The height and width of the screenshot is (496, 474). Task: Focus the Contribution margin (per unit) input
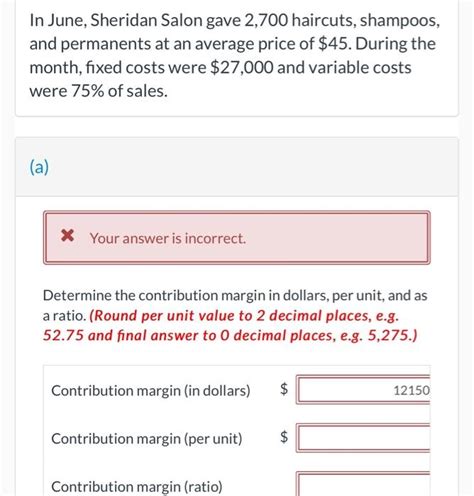pyautogui.click(x=363, y=438)
